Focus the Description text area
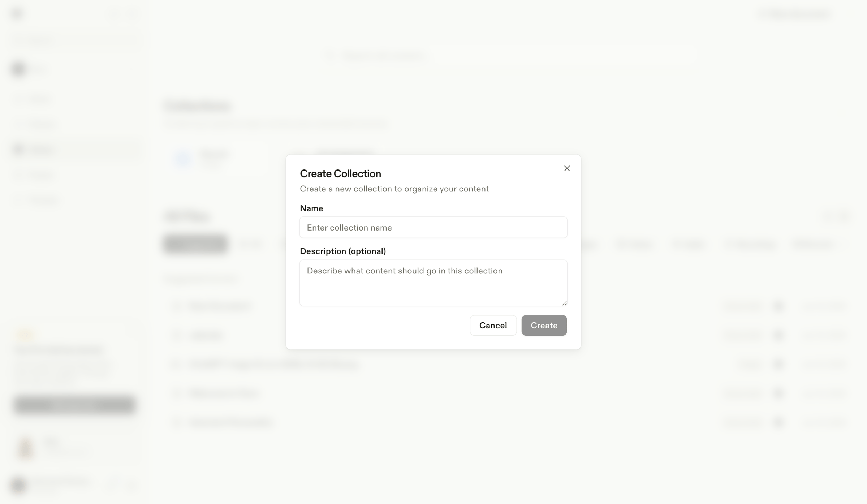The width and height of the screenshot is (867, 504). [x=433, y=283]
